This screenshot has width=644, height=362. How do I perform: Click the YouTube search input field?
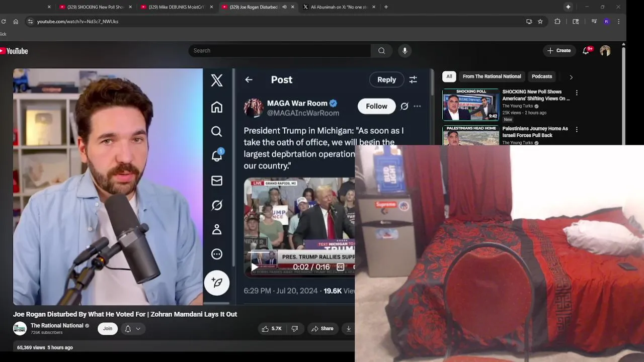pyautogui.click(x=280, y=51)
